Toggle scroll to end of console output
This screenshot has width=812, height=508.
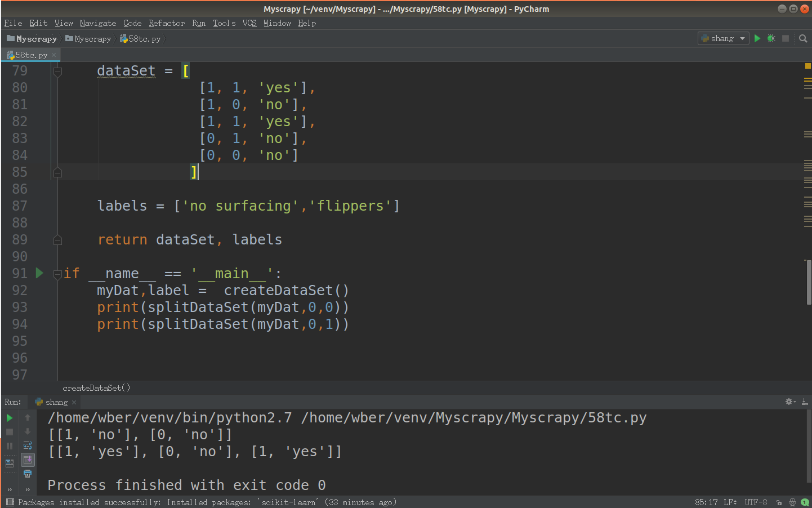click(x=28, y=460)
